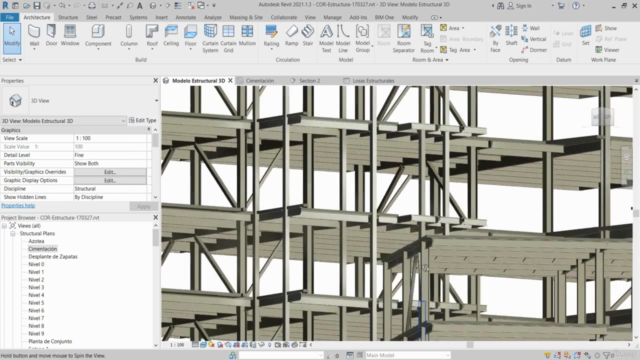640x360 pixels.
Task: Open the Area tool dropdown
Action: (x=463, y=28)
